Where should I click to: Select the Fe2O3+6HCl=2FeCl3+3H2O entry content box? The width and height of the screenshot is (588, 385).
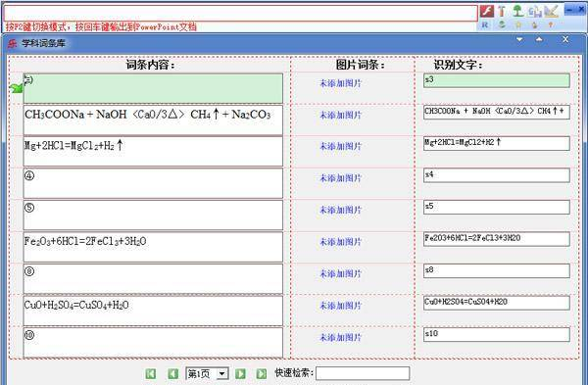tap(153, 247)
